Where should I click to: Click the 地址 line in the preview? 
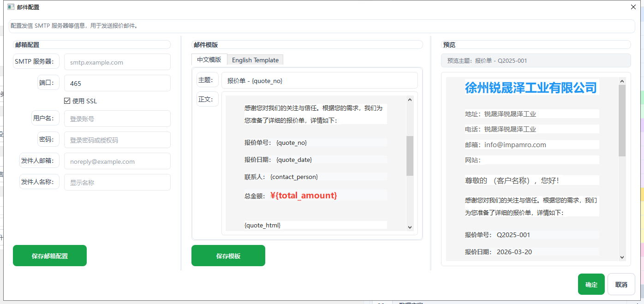(501, 114)
